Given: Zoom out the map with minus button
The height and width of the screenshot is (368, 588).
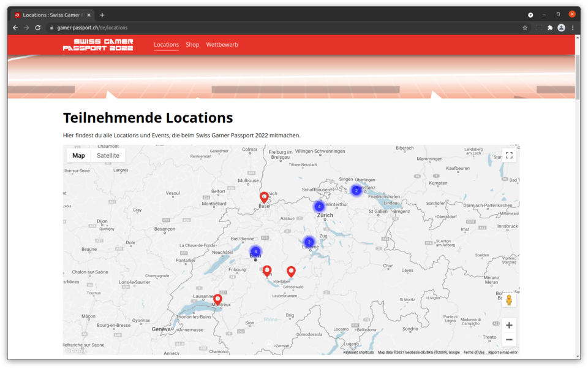Looking at the screenshot, I should tap(509, 339).
